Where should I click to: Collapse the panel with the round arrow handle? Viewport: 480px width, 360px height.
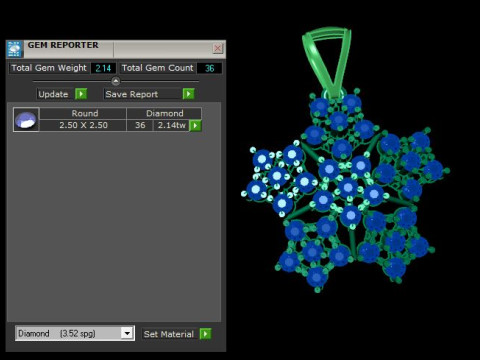pyautogui.click(x=116, y=81)
